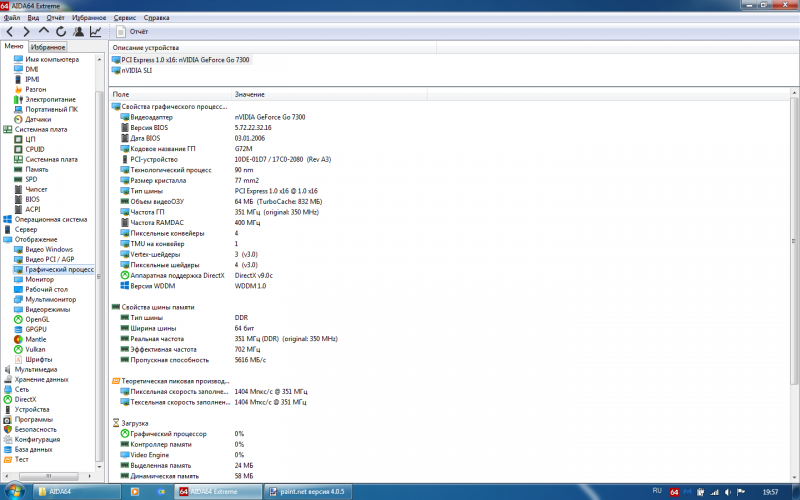Click the sidebar horizontal scrollbar thumb

[x=48, y=476]
